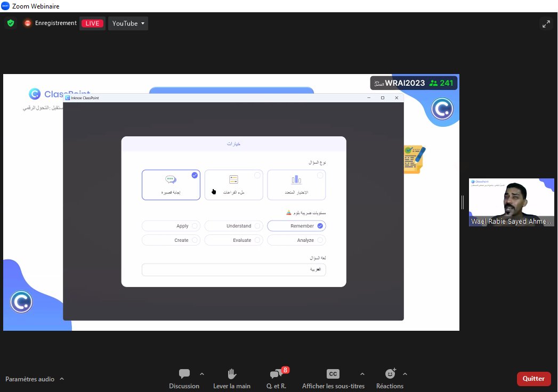
Task: Select the Apply Bloom level
Action: [x=171, y=226]
